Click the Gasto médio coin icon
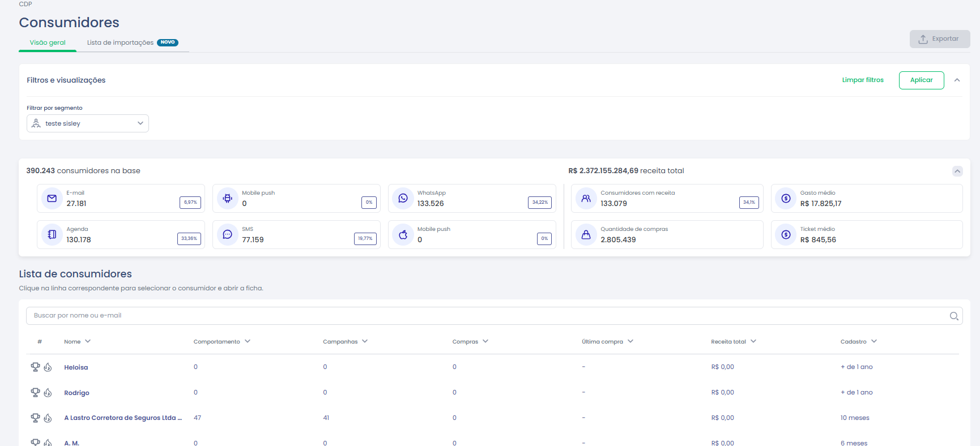Image resolution: width=980 pixels, height=446 pixels. coord(786,199)
